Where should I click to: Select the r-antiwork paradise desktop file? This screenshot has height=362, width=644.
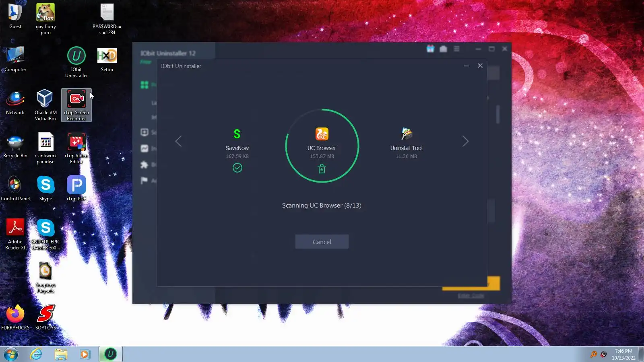pyautogui.click(x=45, y=148)
